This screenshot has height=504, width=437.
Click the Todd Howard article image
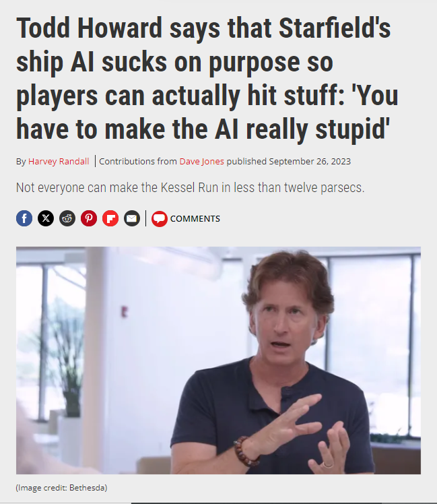(218, 360)
